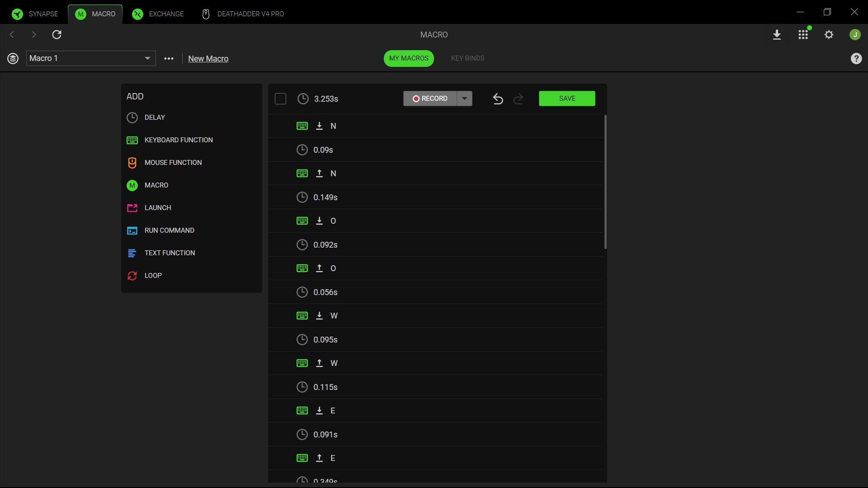This screenshot has width=868, height=488.
Task: Click the New Macro link
Action: click(x=208, y=59)
